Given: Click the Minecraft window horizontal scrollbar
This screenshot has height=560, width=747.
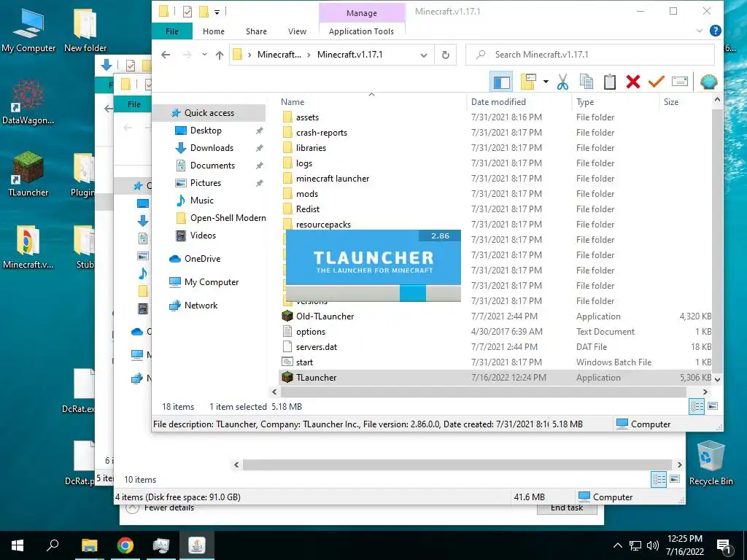Looking at the screenshot, I should [x=483, y=392].
